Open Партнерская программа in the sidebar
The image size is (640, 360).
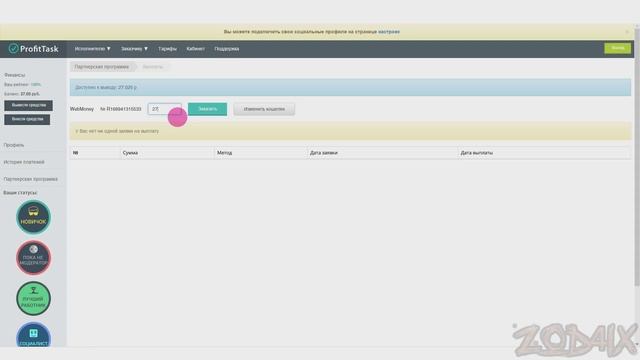click(31, 179)
